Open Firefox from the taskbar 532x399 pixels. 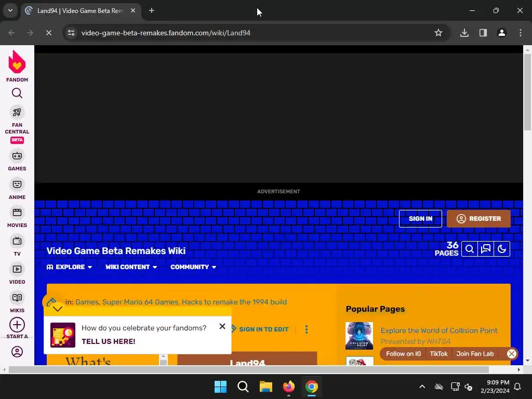point(289,387)
